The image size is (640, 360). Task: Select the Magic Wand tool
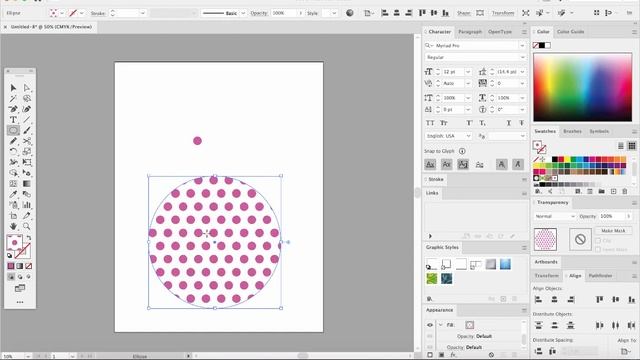13,98
